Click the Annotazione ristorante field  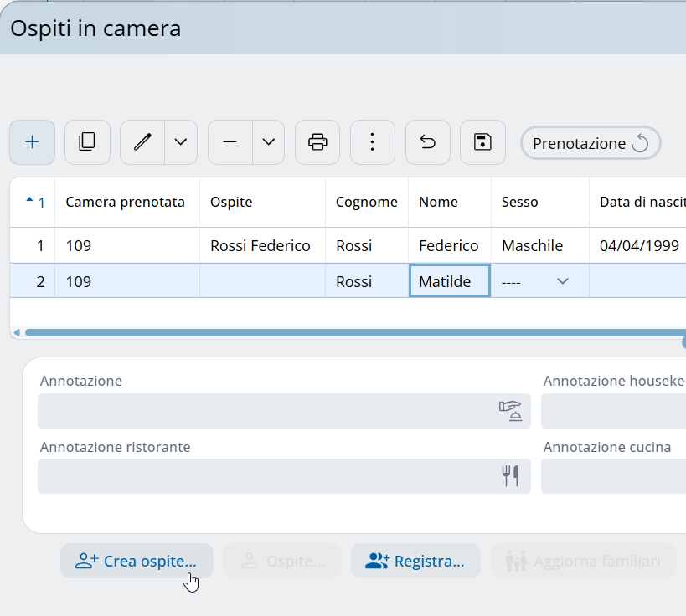[x=268, y=476]
